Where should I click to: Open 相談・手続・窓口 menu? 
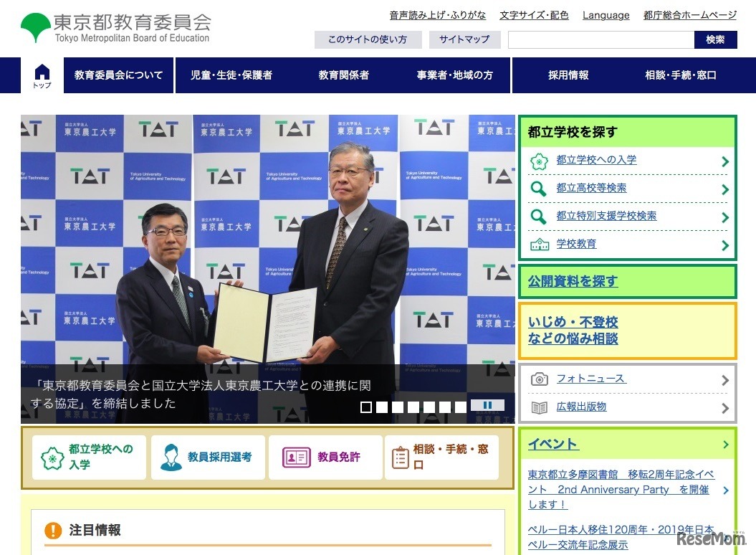[681, 75]
